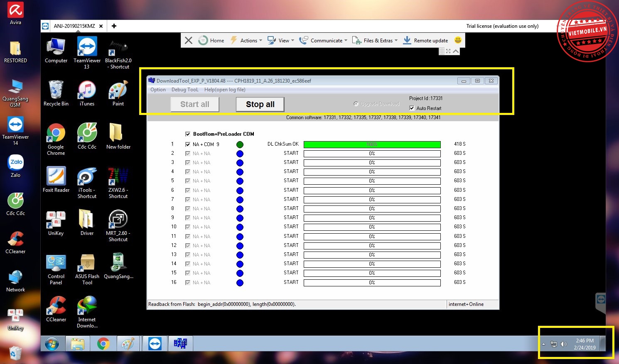Open Control Panel desktop icon
The width and height of the screenshot is (619, 364).
[x=56, y=269]
